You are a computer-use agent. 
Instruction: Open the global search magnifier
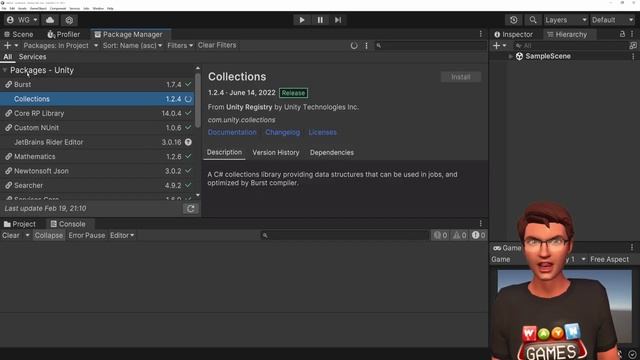point(533,20)
